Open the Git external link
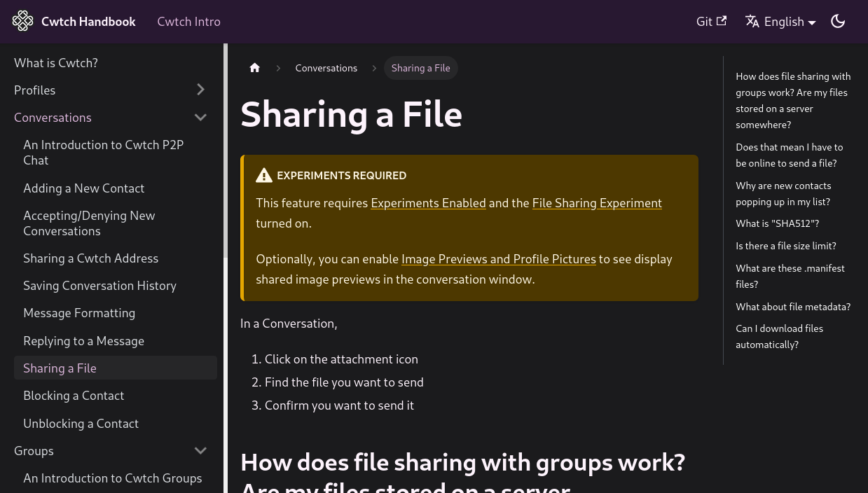Viewport: 868px width, 493px height. click(x=711, y=21)
